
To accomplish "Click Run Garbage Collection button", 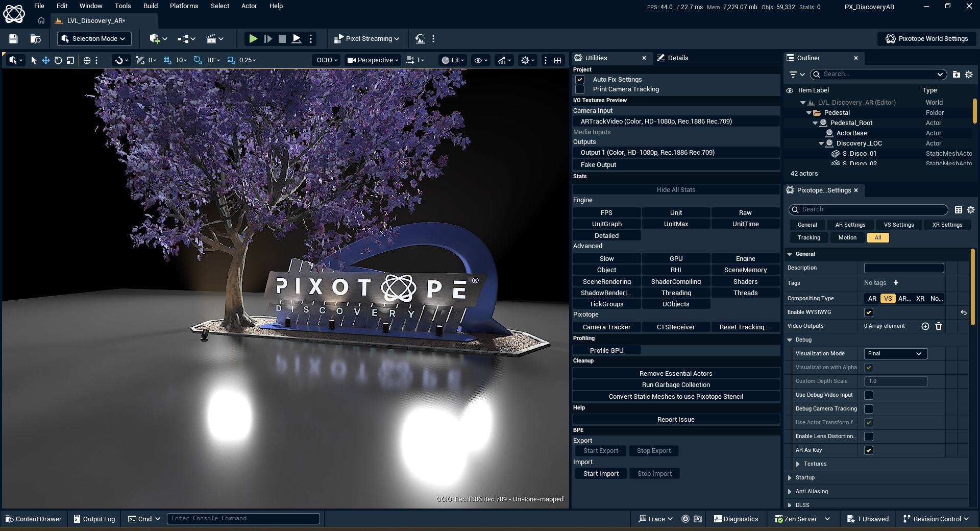I will [x=676, y=385].
